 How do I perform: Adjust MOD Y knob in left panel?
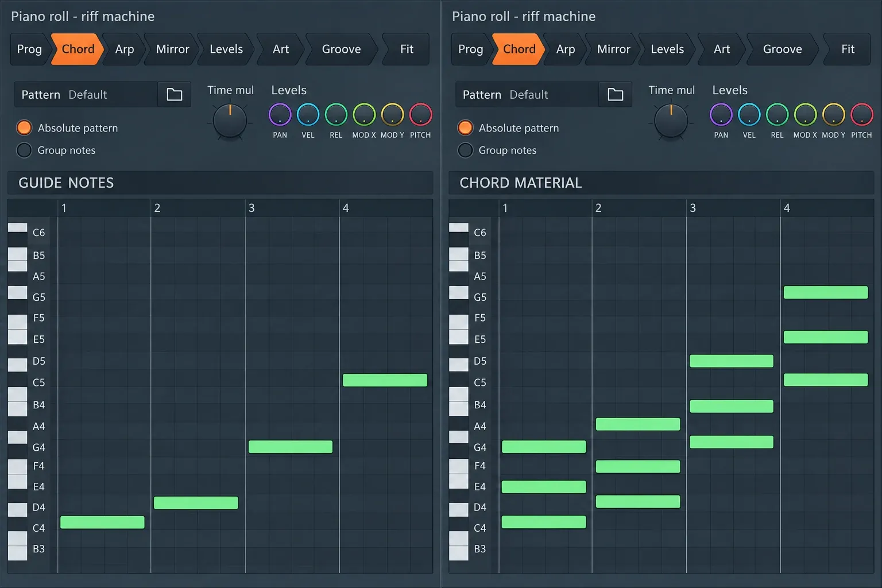point(392,115)
